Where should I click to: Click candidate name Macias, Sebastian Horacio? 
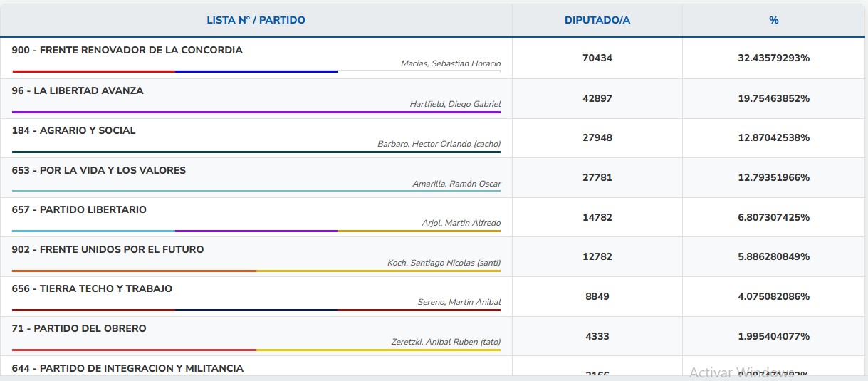(x=451, y=64)
